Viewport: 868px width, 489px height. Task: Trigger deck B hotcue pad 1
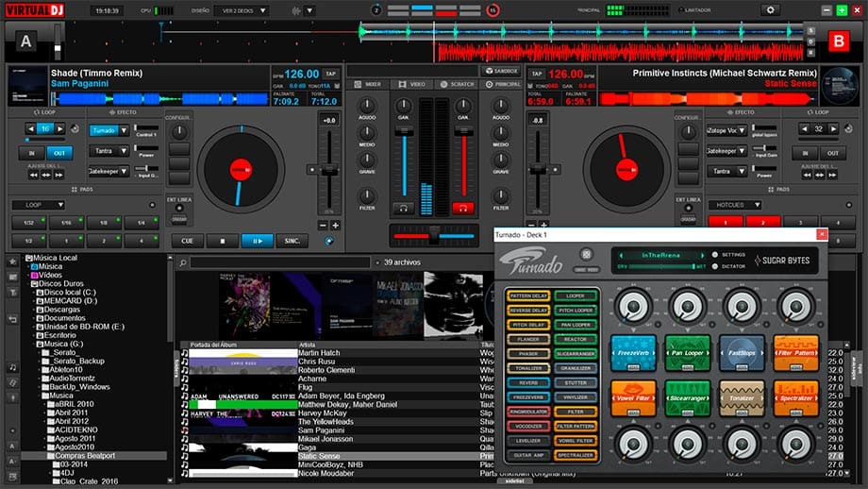pos(726,222)
